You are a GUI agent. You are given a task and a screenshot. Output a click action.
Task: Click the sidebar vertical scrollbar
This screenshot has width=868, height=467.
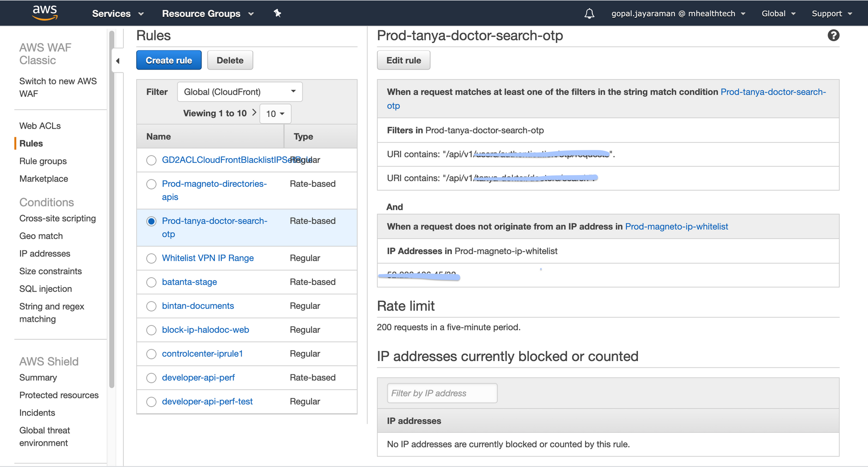[x=112, y=209]
